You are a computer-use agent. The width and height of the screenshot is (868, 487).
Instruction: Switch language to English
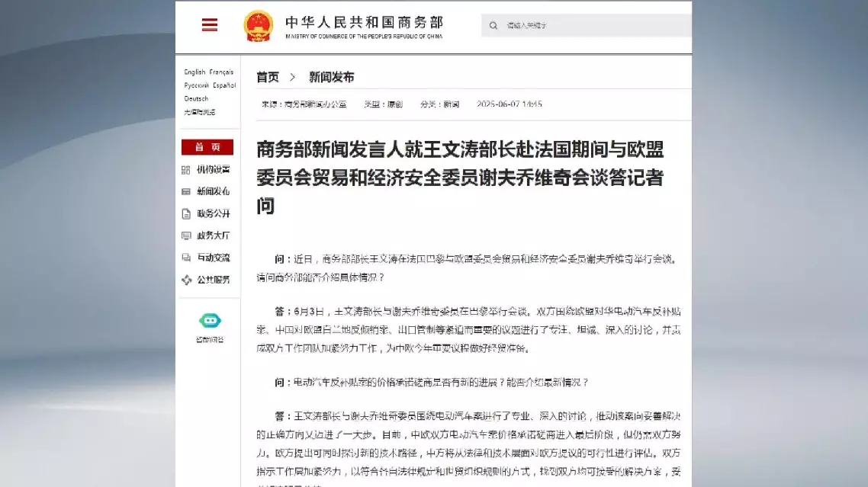194,72
